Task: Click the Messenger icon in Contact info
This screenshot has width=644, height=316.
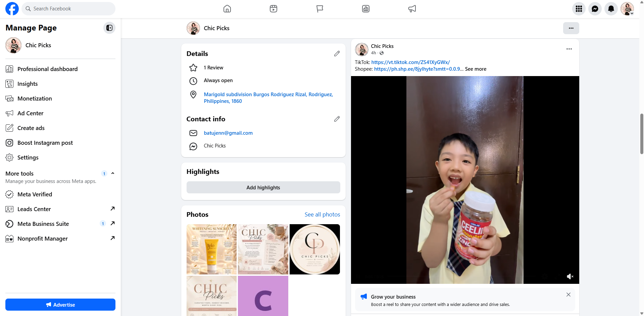Action: (193, 146)
